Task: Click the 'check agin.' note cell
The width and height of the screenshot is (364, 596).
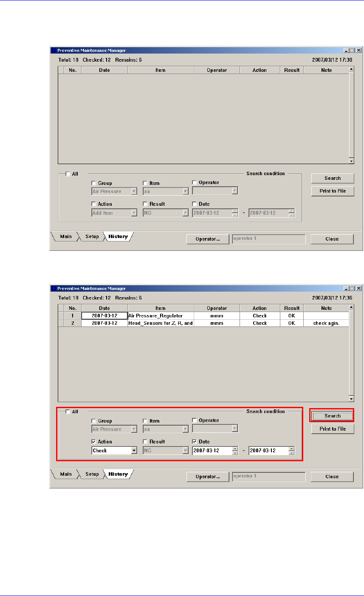Action: click(x=326, y=323)
